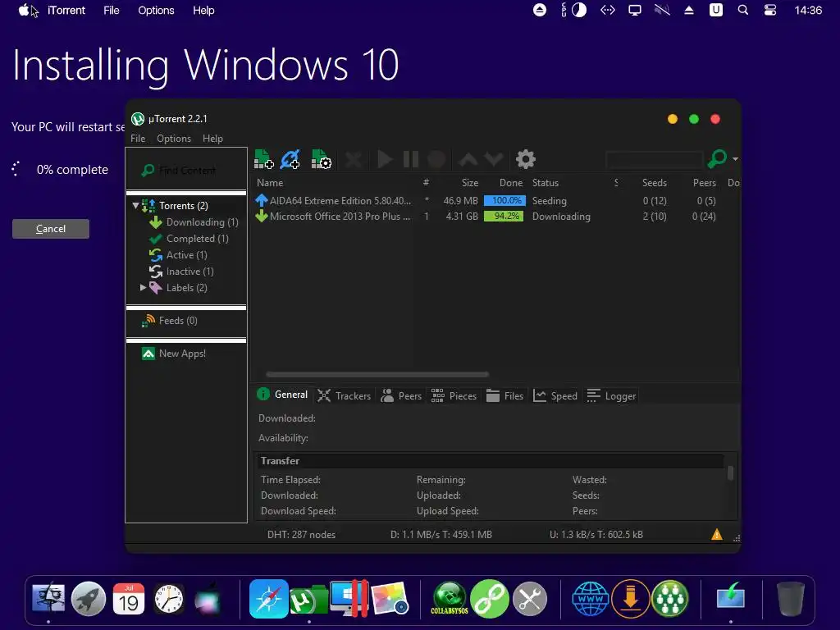840x630 pixels.
Task: Click the Stop torrent icon
Action: [436, 159]
